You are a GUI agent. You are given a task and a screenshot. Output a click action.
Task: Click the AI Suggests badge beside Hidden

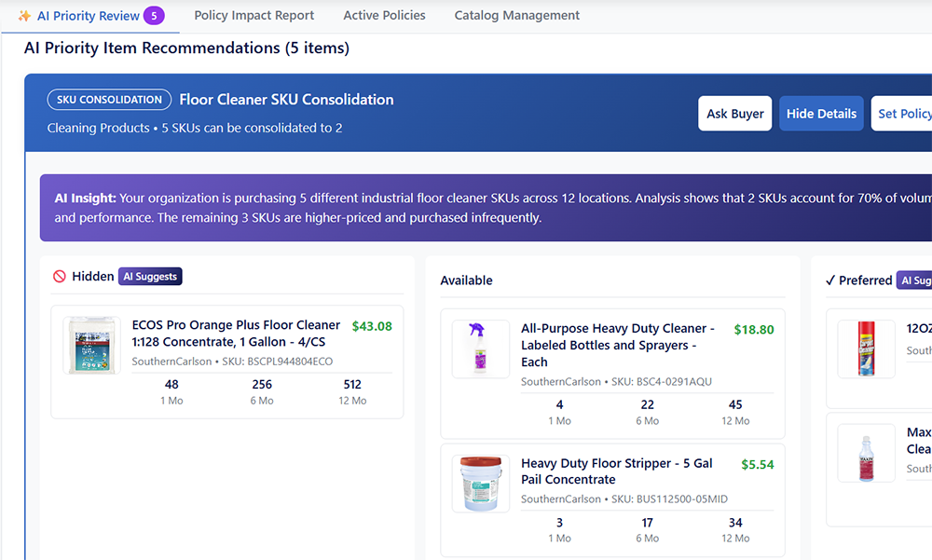click(x=150, y=277)
